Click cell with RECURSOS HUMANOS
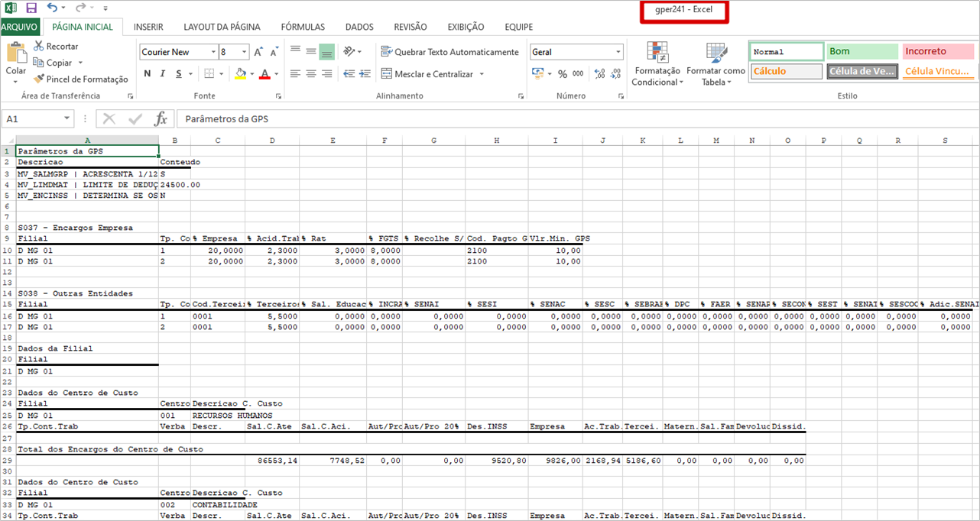 pos(232,416)
